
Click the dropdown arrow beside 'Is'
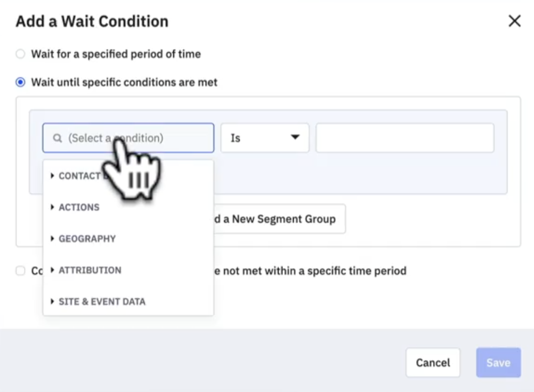[295, 137]
